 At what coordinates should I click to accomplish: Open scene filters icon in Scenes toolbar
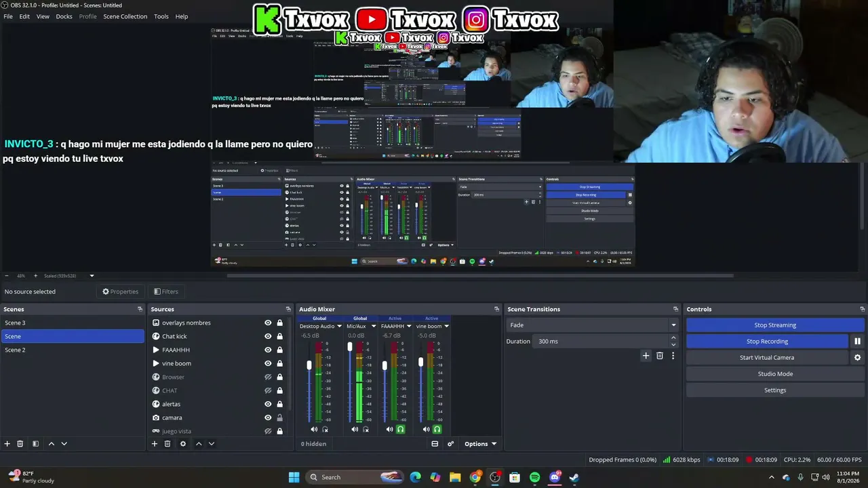(35, 444)
